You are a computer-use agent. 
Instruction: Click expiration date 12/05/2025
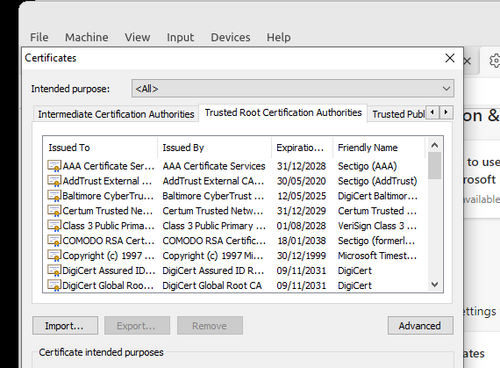point(301,196)
